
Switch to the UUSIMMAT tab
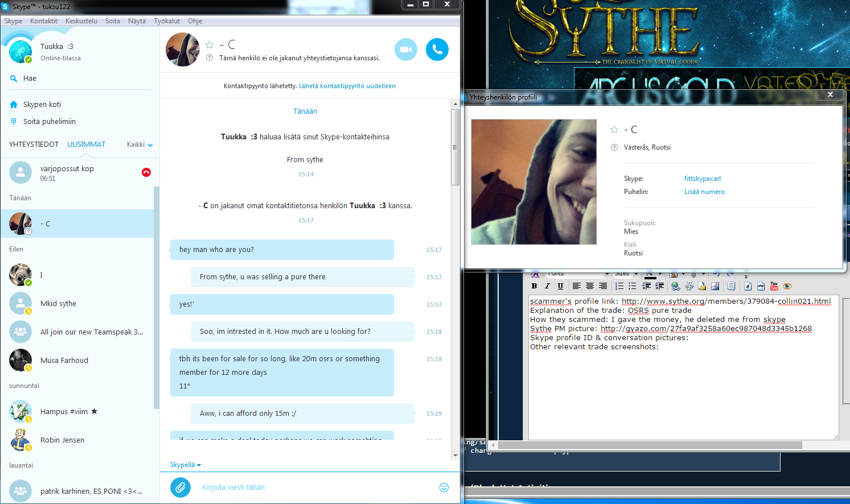[x=86, y=144]
